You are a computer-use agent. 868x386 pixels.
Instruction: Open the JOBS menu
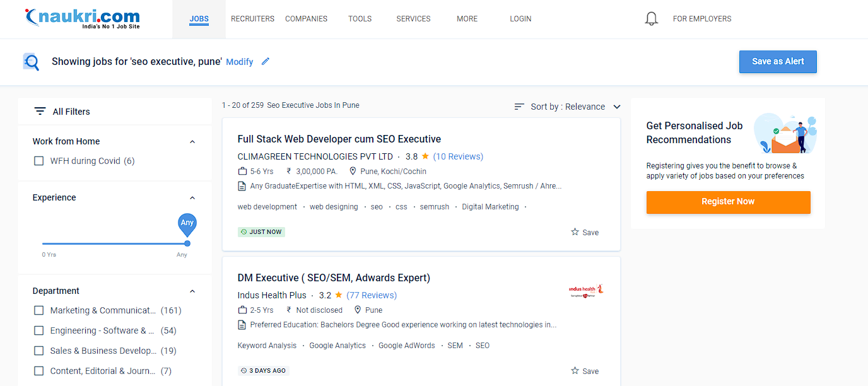tap(199, 19)
